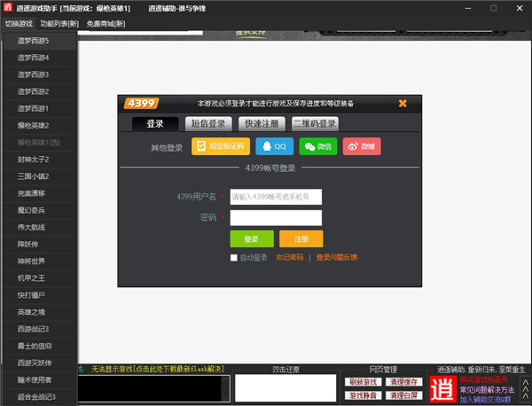Viewport: 532px width, 406px height.
Task: Open the 快速注册 tab
Action: [262, 124]
